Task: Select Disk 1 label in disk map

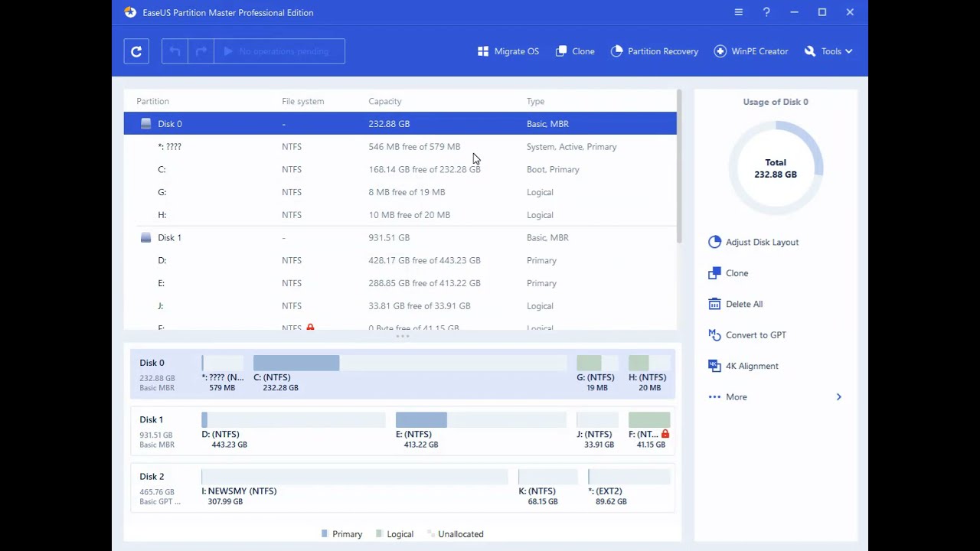Action: tap(151, 419)
